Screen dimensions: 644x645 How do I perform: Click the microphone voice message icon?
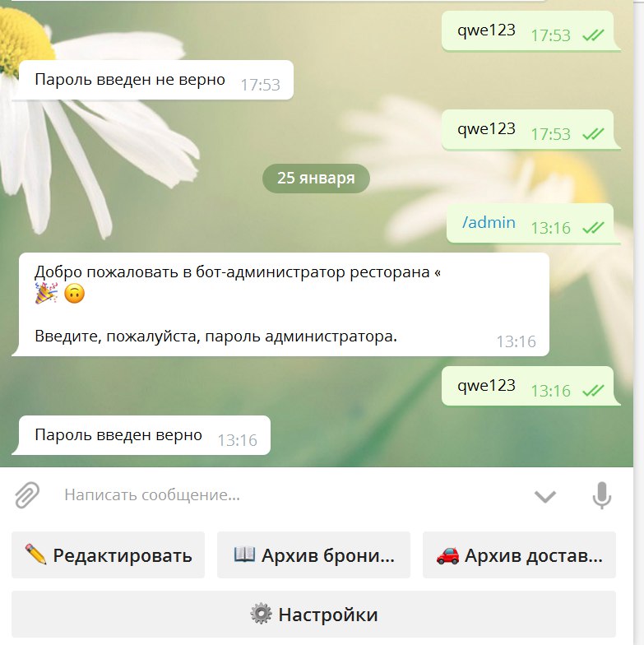click(x=602, y=495)
